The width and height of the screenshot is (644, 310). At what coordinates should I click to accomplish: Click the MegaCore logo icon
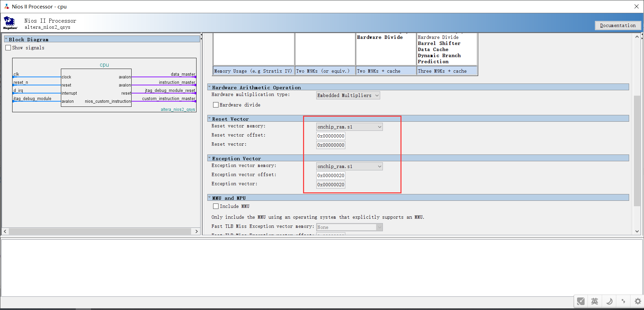10,23
